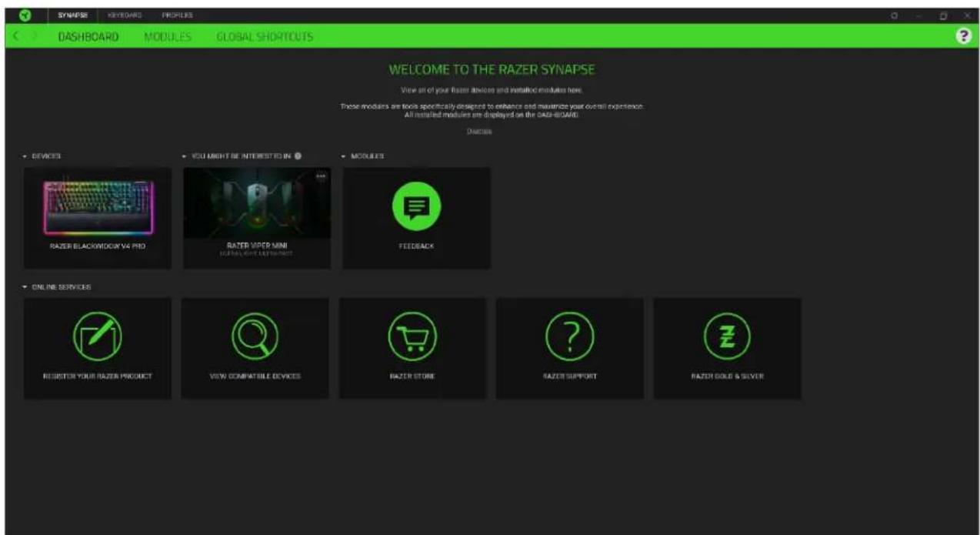Click the View Compatible Devices label
Screen dimensions: 980x535
255,376
